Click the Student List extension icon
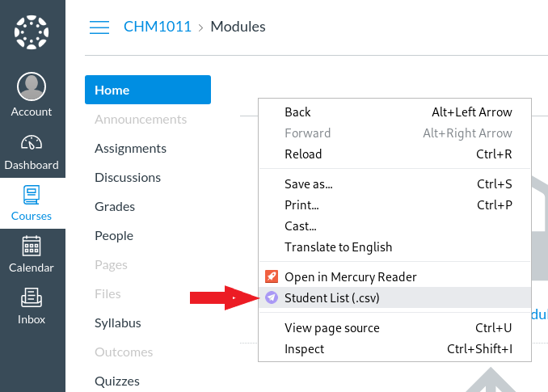The image size is (548, 392). click(271, 297)
